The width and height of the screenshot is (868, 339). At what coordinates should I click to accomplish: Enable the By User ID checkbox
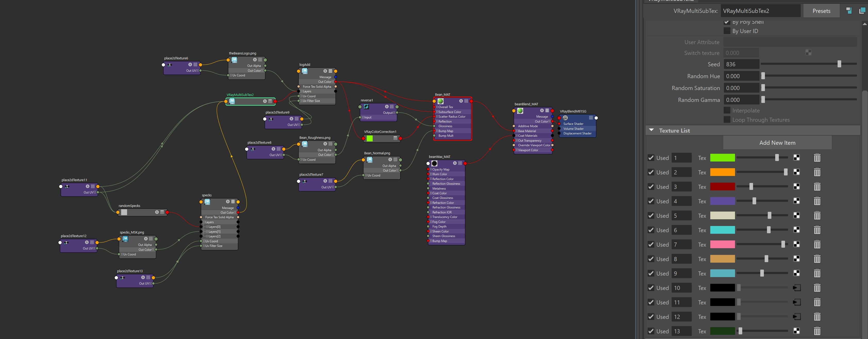[727, 31]
